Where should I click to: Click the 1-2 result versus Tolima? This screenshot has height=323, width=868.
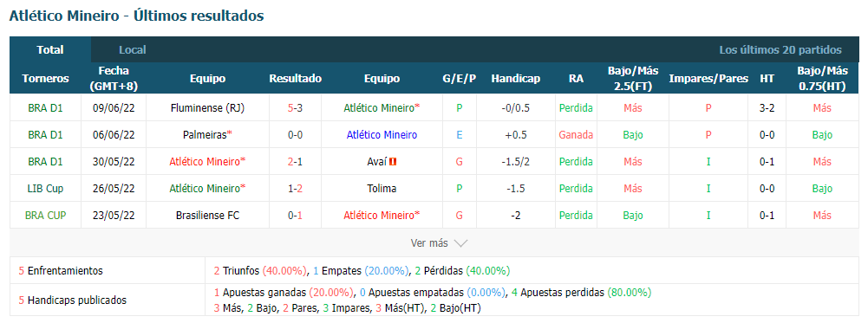tap(295, 189)
